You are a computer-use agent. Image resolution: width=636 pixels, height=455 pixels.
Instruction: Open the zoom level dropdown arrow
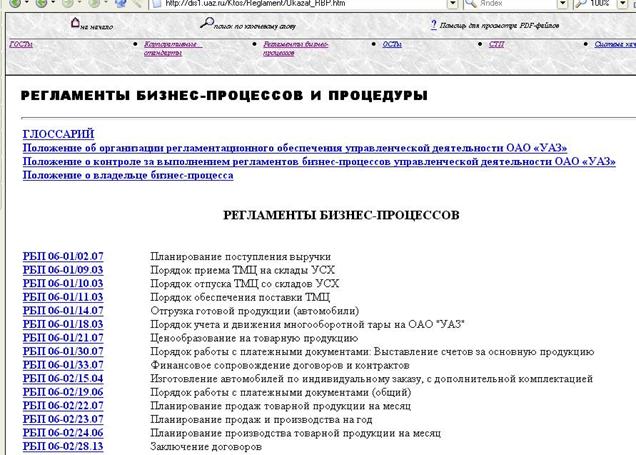point(622,4)
